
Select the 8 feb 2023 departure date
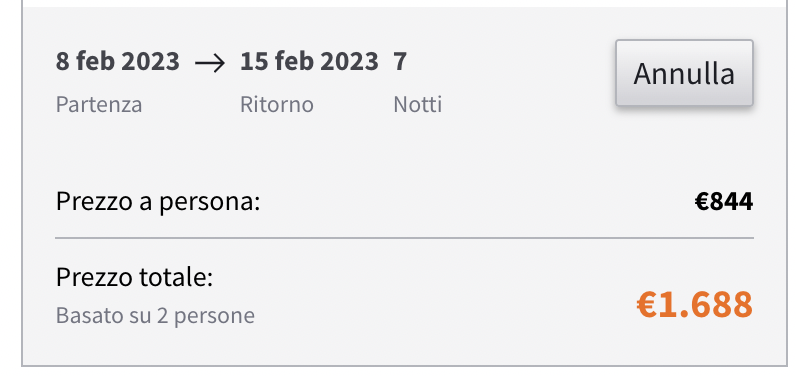(x=118, y=61)
